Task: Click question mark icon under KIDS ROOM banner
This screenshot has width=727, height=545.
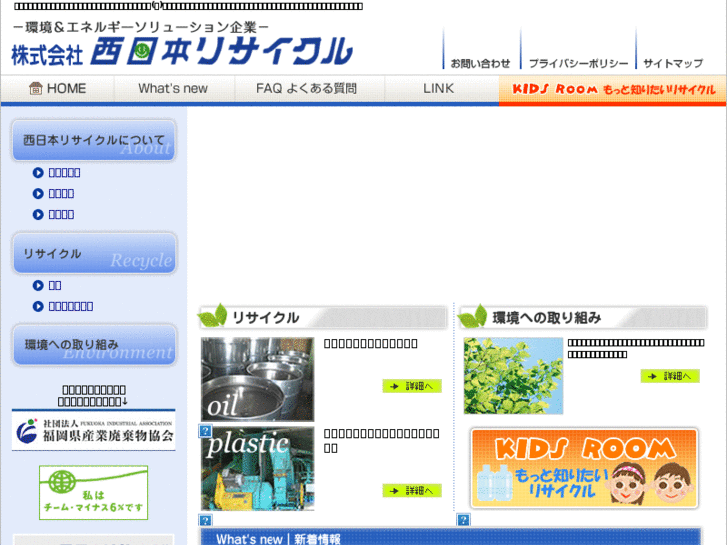Action: pos(463,519)
